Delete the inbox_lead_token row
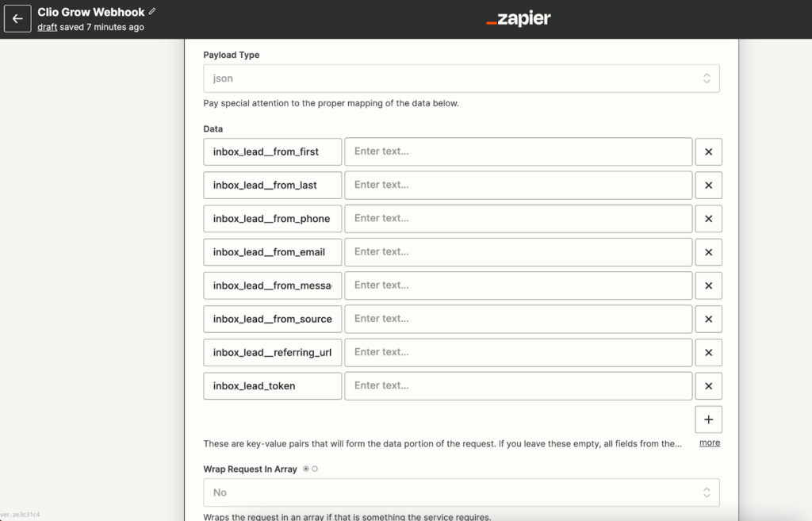Image resolution: width=812 pixels, height=521 pixels. click(708, 386)
